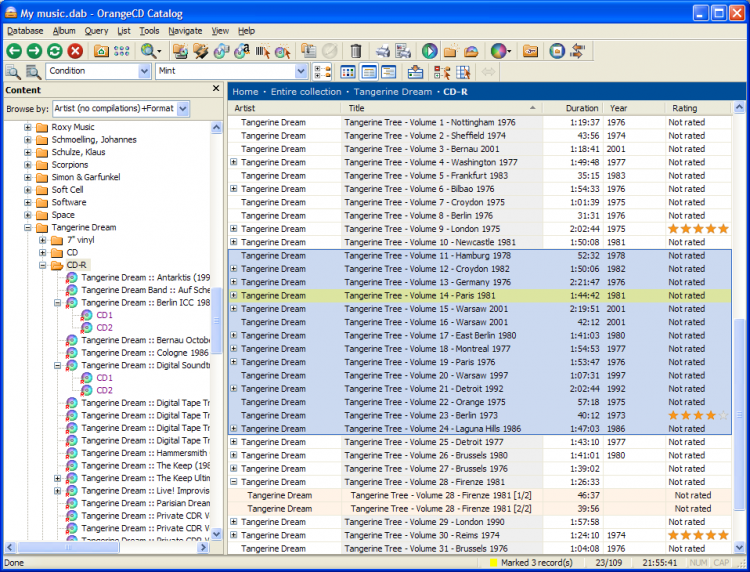Open the Database menu
750x572 pixels.
click(25, 31)
